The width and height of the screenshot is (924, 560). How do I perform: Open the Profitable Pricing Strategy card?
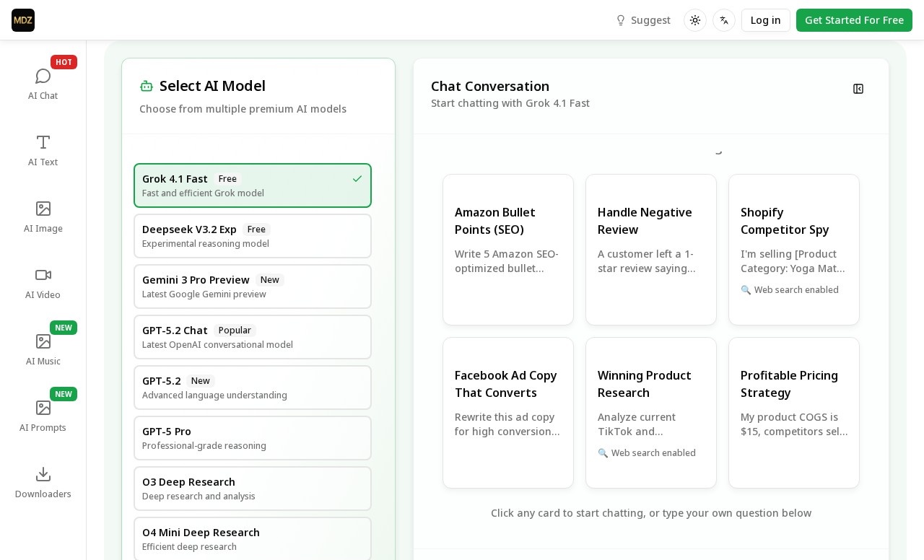click(794, 413)
